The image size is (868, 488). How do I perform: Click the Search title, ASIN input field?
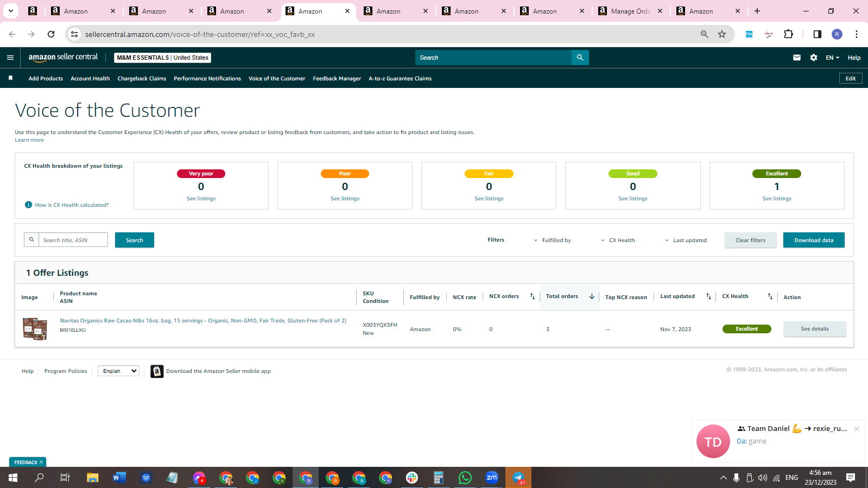(73, 240)
